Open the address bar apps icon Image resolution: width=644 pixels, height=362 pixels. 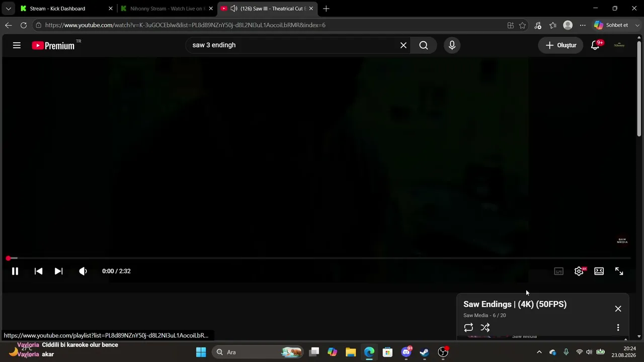[511, 25]
